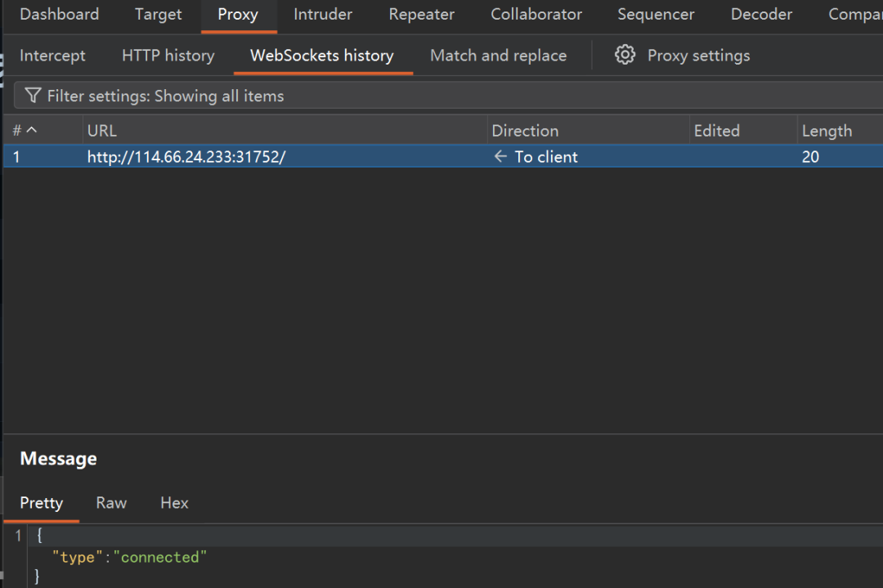Select the row with http://114.66.24.233:31752/
The image size is (883, 588).
443,156
